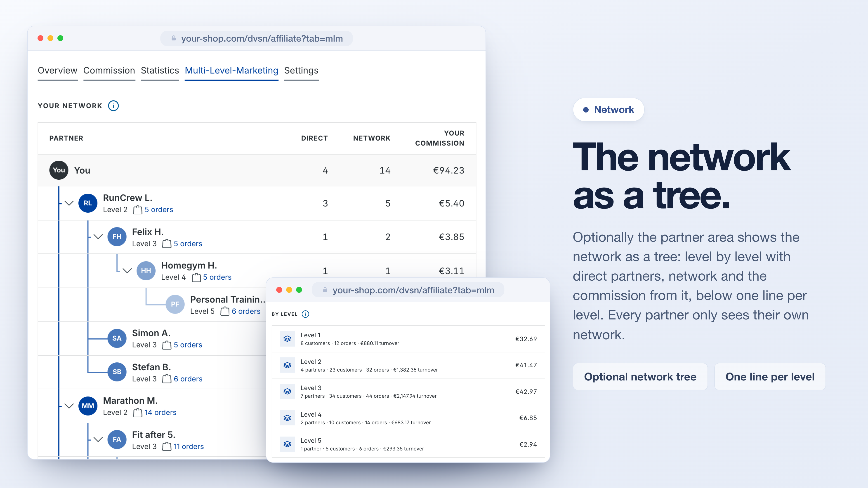Click the layers icon of Level 2 row
The image size is (868, 488).
[288, 365]
